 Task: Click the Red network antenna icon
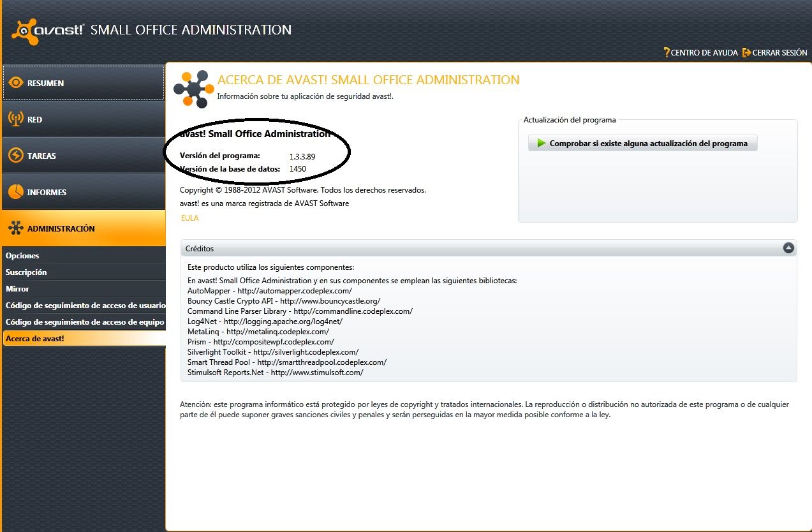(16, 119)
